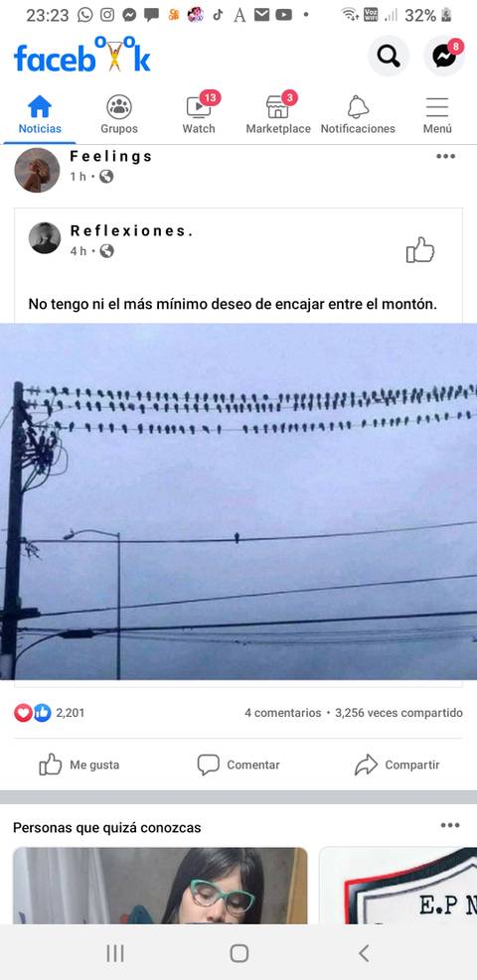Open Feelings page profile picture
This screenshot has height=980, width=477.
[37, 170]
